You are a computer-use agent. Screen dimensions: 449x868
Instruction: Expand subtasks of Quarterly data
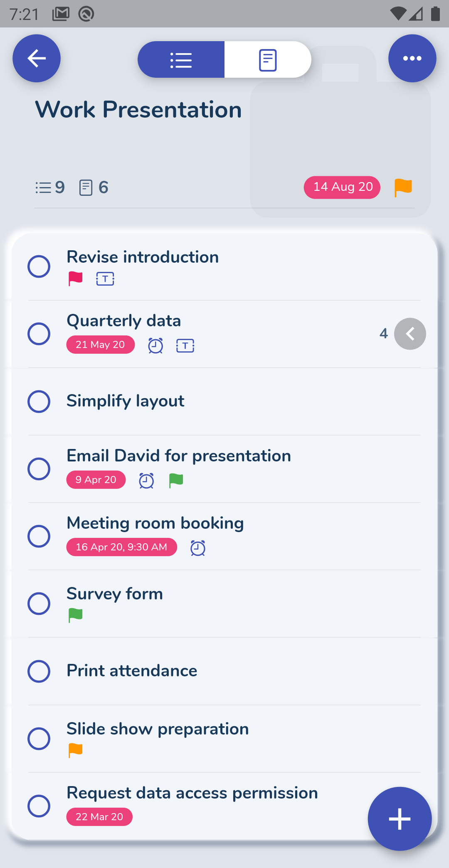point(410,333)
